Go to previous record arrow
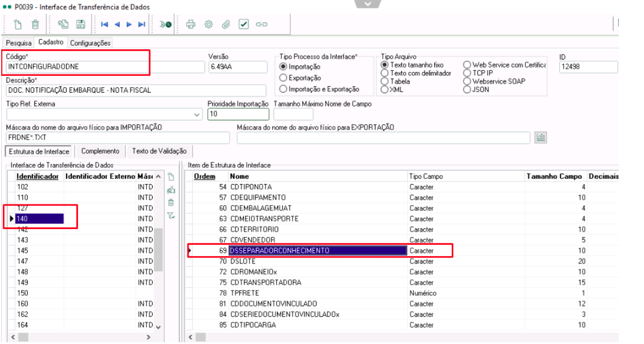The height and width of the screenshot is (344, 644). pyautogui.click(x=117, y=25)
